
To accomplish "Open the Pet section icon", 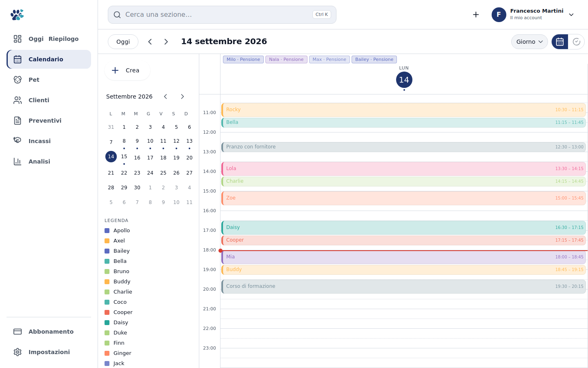I will coord(18,80).
